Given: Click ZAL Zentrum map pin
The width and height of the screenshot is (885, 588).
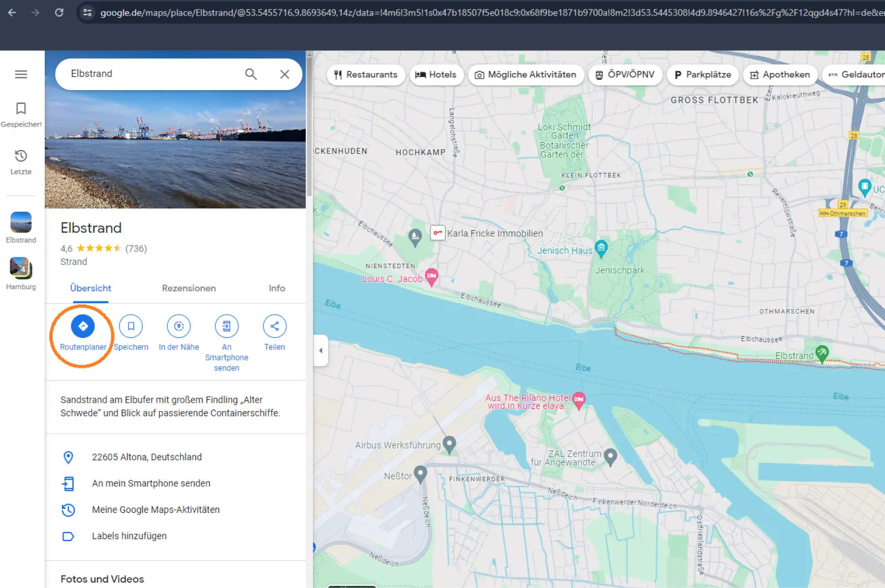Looking at the screenshot, I should tap(611, 456).
